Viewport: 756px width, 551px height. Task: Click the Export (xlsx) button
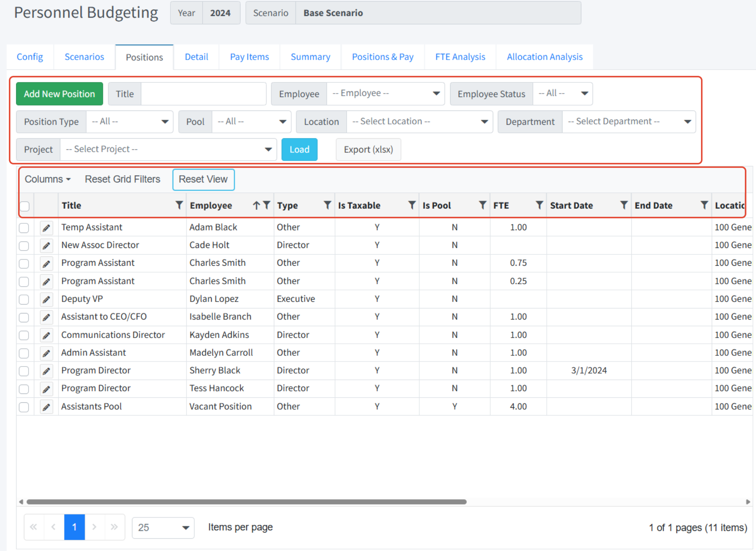pyautogui.click(x=368, y=149)
